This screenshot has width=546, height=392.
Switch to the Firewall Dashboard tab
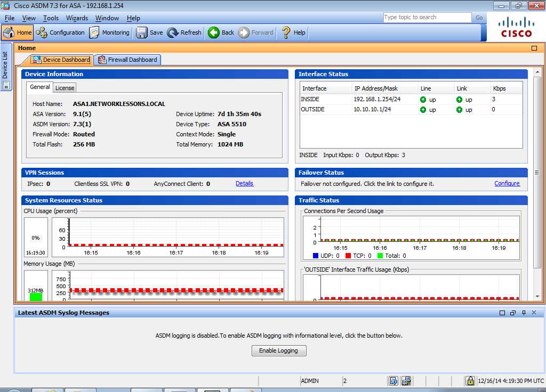127,60
